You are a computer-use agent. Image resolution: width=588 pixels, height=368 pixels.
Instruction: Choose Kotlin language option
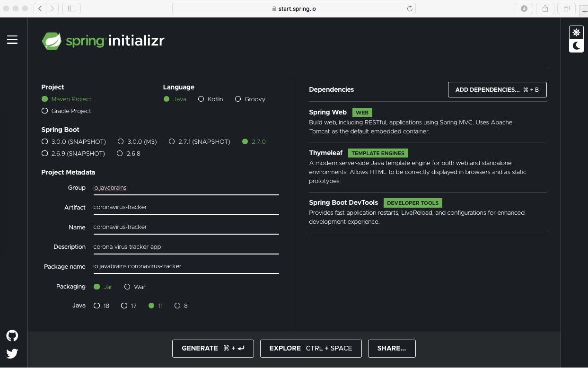click(x=211, y=99)
